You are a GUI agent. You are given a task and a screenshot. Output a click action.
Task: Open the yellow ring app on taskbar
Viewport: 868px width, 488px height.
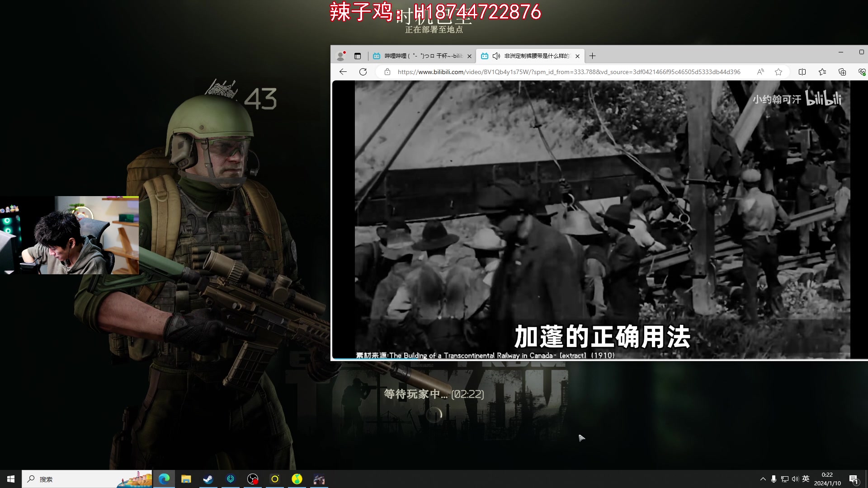[x=275, y=479]
